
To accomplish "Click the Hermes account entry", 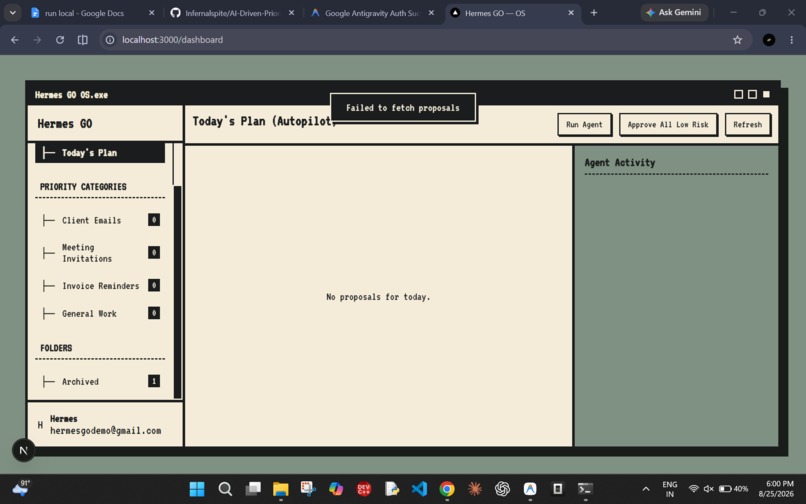I will pos(105,425).
